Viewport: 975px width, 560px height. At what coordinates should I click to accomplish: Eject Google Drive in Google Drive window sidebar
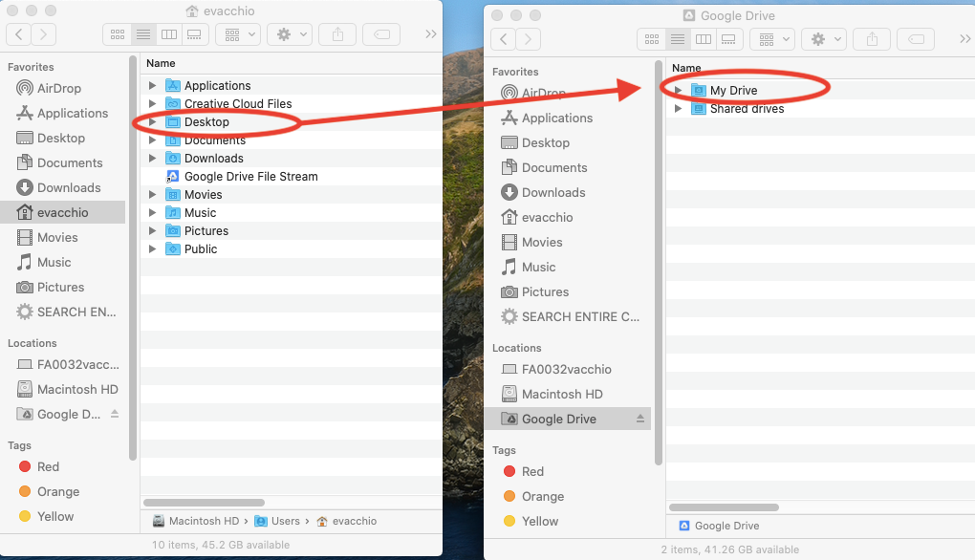(639, 419)
